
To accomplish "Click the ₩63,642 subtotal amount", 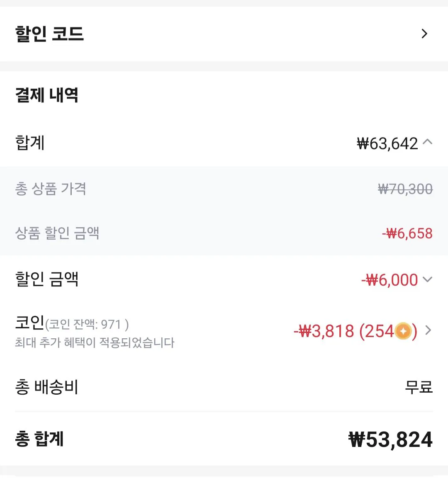I will [387, 143].
